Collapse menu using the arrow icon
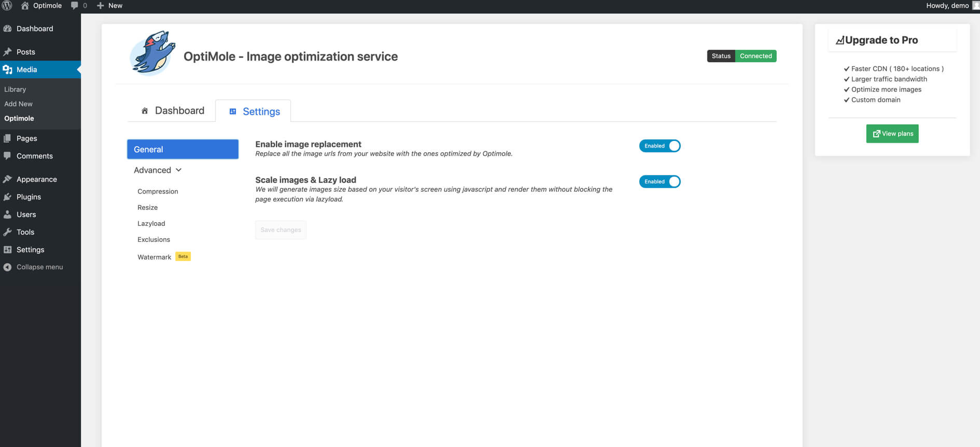The image size is (980, 447). click(x=7, y=267)
